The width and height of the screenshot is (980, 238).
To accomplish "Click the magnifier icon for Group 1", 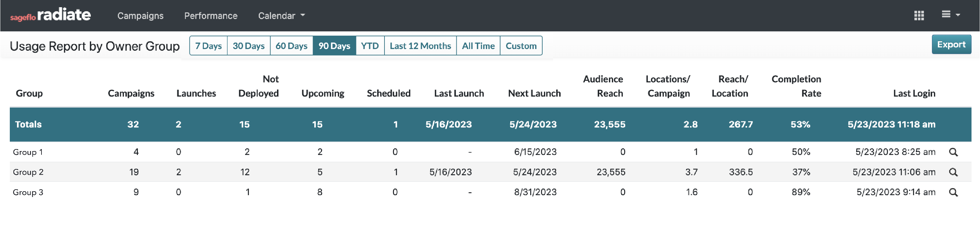I will (953, 152).
